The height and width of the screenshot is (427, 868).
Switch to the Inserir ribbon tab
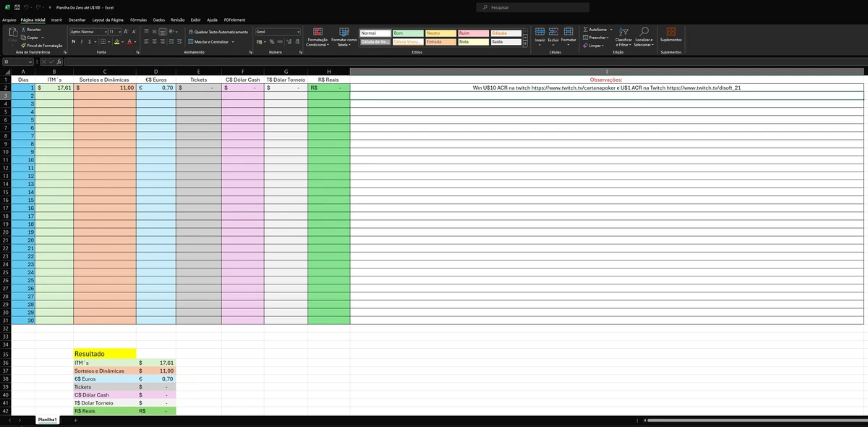click(56, 20)
